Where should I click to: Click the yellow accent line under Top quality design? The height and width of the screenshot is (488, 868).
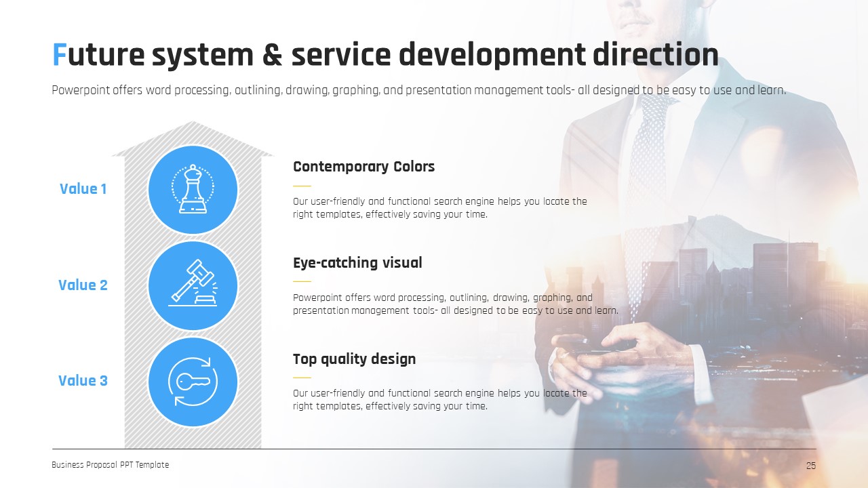(302, 378)
